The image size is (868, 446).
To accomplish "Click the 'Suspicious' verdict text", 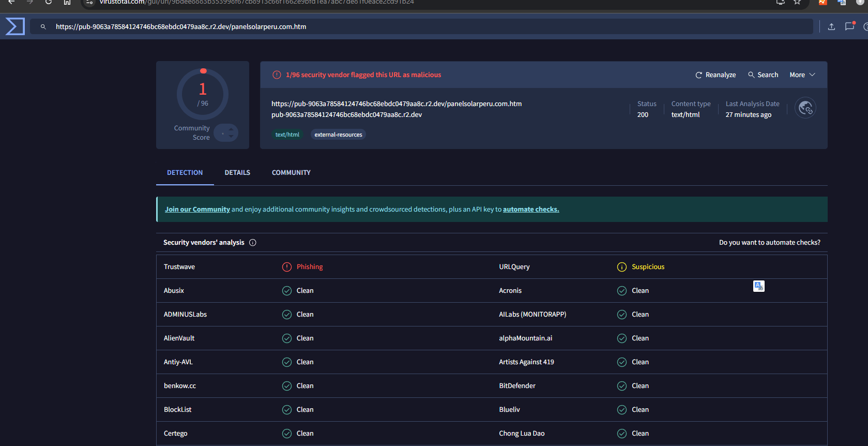I will point(648,267).
